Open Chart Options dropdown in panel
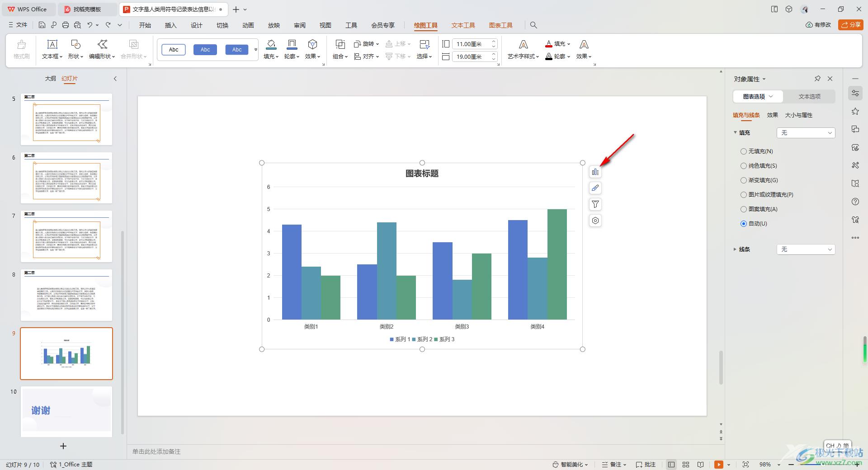Viewport: 868px width, 470px height. pyautogui.click(x=758, y=96)
